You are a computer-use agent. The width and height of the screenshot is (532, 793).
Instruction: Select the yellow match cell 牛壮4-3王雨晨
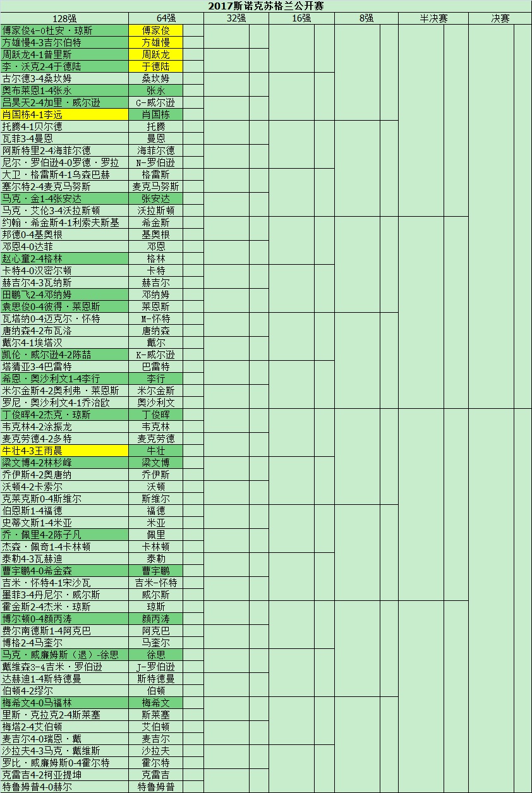[x=64, y=451]
